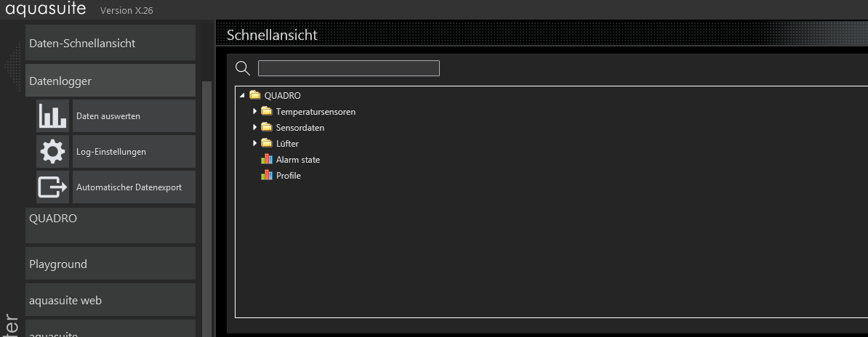Click the Temperatursensoren folder icon

(266, 111)
